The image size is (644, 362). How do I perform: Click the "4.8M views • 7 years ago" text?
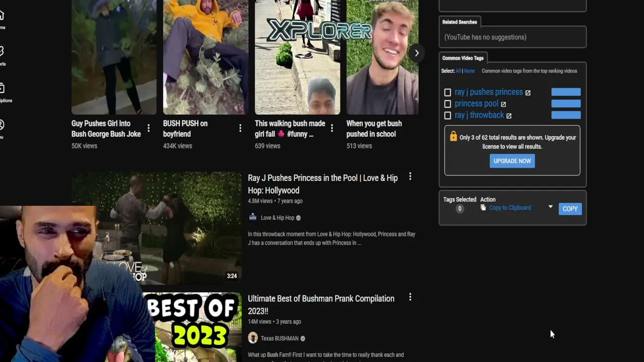[275, 201]
